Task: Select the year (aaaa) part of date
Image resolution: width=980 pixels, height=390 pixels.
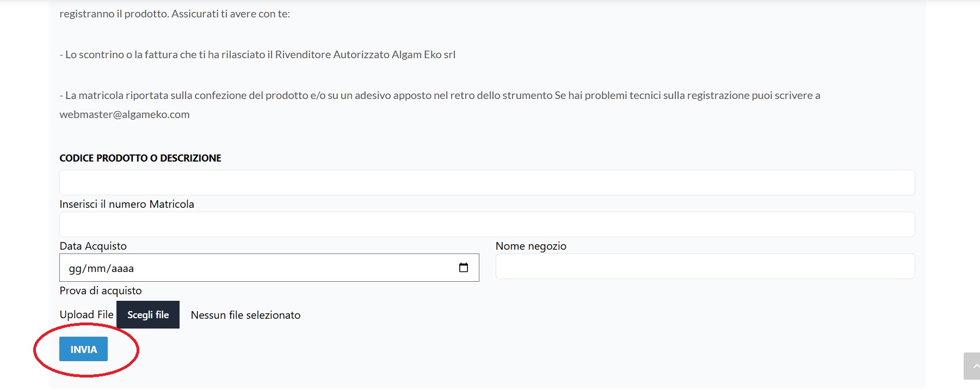Action: tap(123, 269)
